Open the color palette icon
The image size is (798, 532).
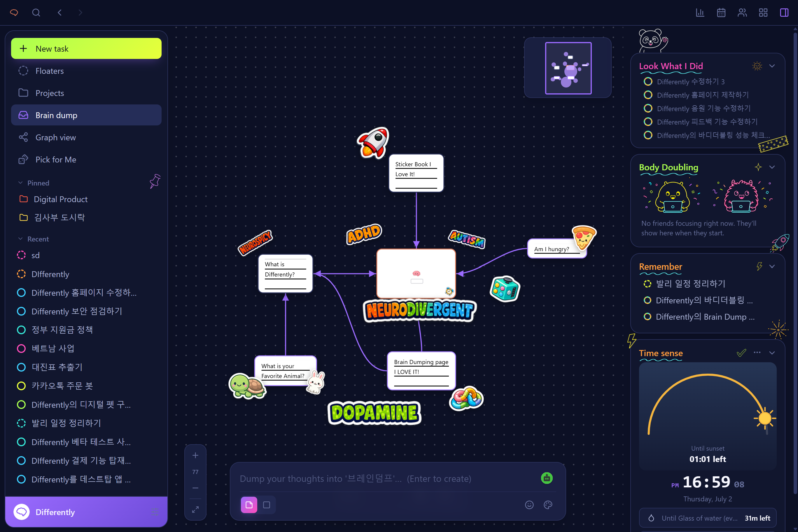click(x=548, y=505)
